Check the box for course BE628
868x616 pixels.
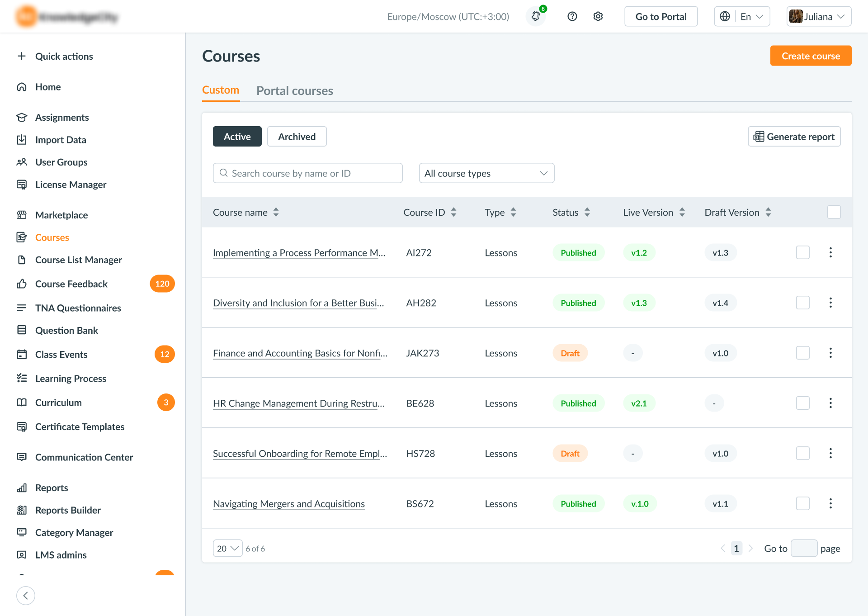click(x=803, y=403)
